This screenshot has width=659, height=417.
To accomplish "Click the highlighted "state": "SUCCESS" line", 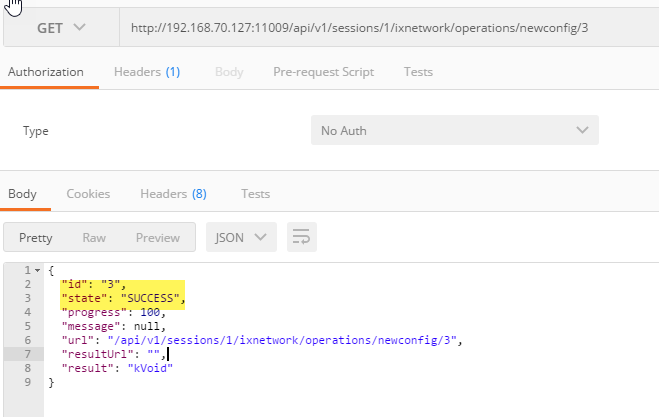I will pos(123,298).
